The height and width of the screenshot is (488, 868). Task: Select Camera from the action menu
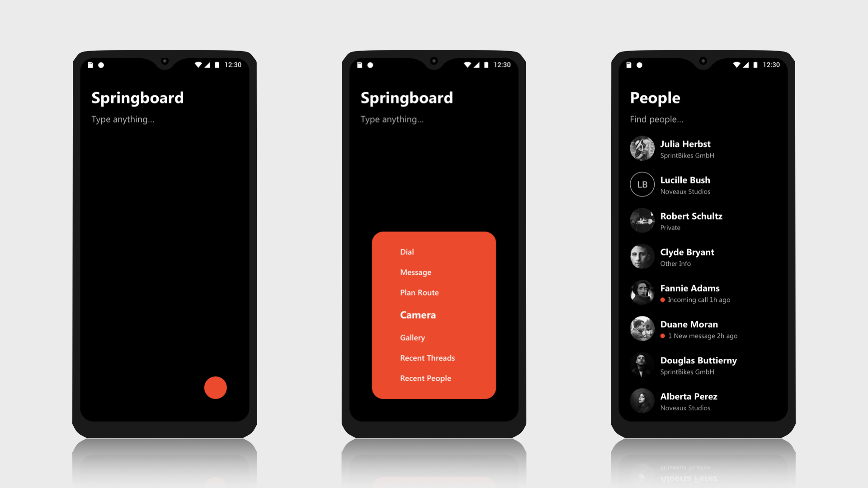click(x=417, y=314)
